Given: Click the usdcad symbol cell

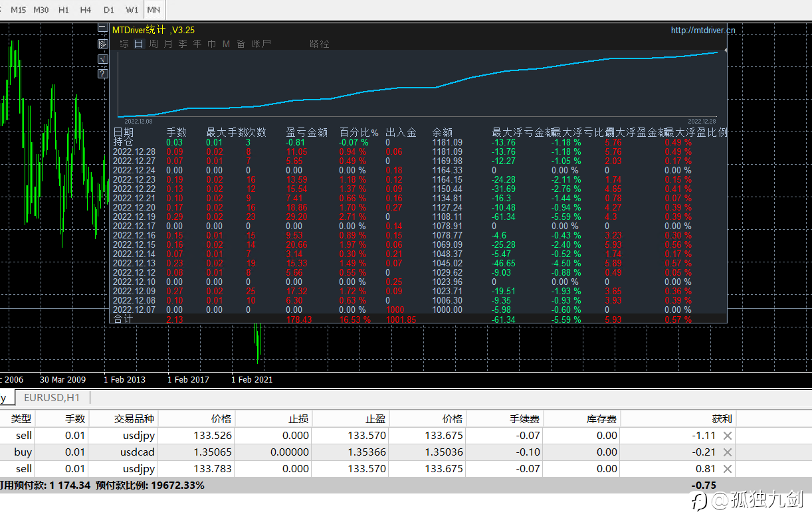Looking at the screenshot, I should [138, 452].
